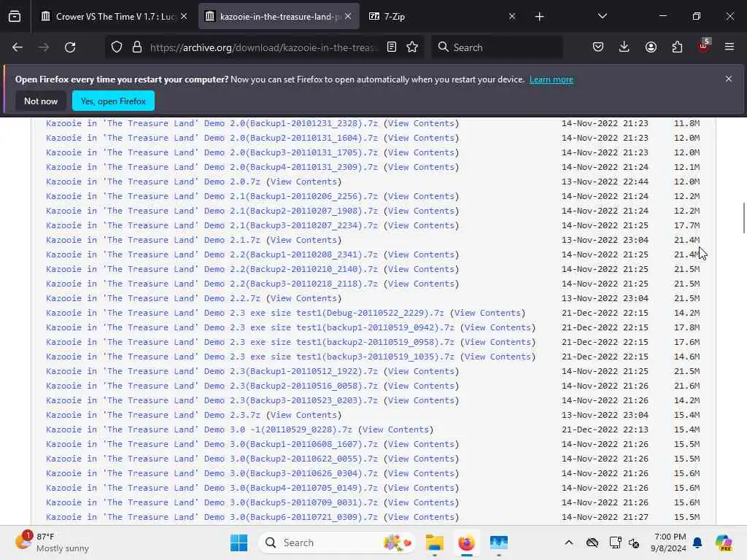Close the Crower VS The Time tab
Image resolution: width=747 pixels, height=560 pixels.
[x=184, y=17]
